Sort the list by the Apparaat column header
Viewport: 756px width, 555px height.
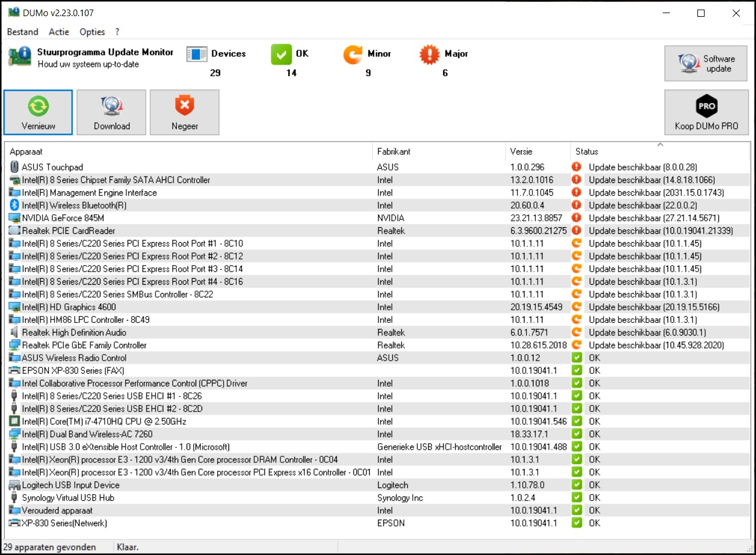[x=188, y=151]
